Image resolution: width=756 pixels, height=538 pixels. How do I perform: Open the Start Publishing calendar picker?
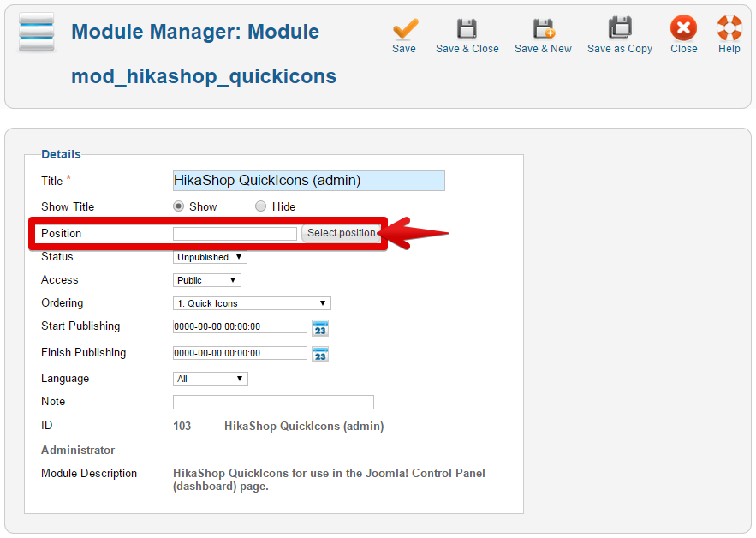[x=320, y=328]
